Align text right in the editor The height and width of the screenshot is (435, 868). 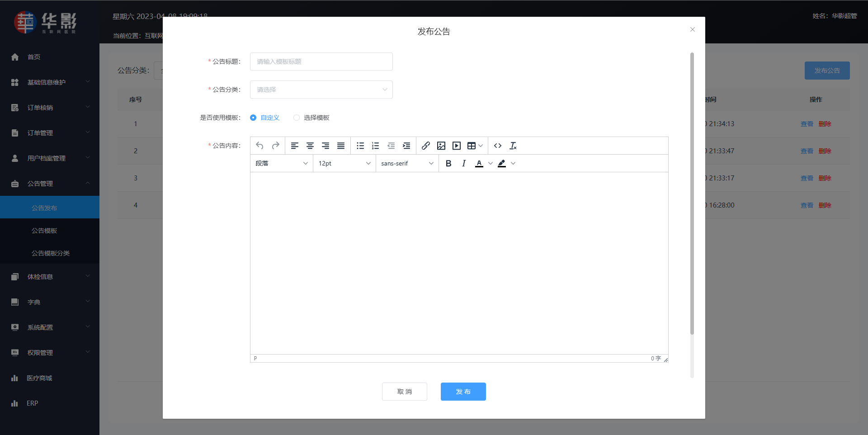coord(325,146)
